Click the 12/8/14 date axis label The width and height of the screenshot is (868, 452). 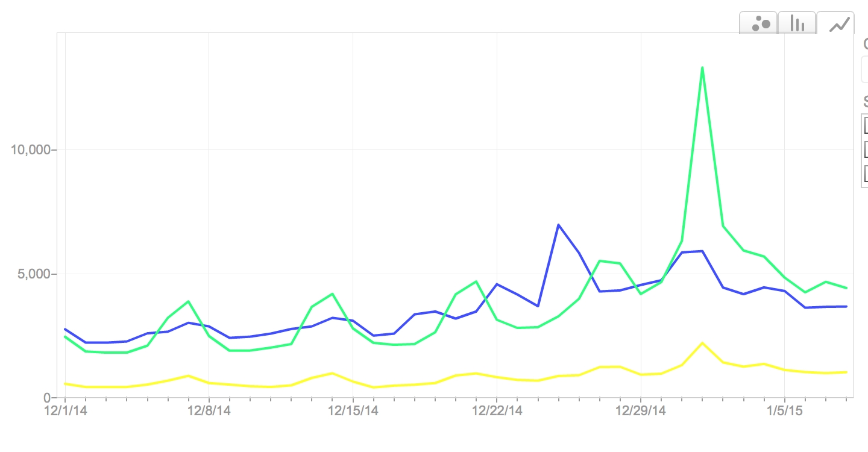pyautogui.click(x=209, y=411)
